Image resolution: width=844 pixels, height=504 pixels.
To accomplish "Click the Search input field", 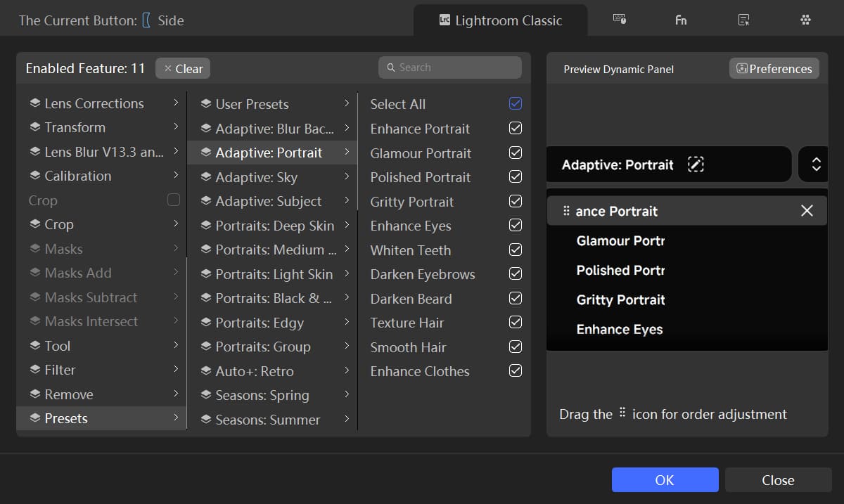I will point(450,67).
